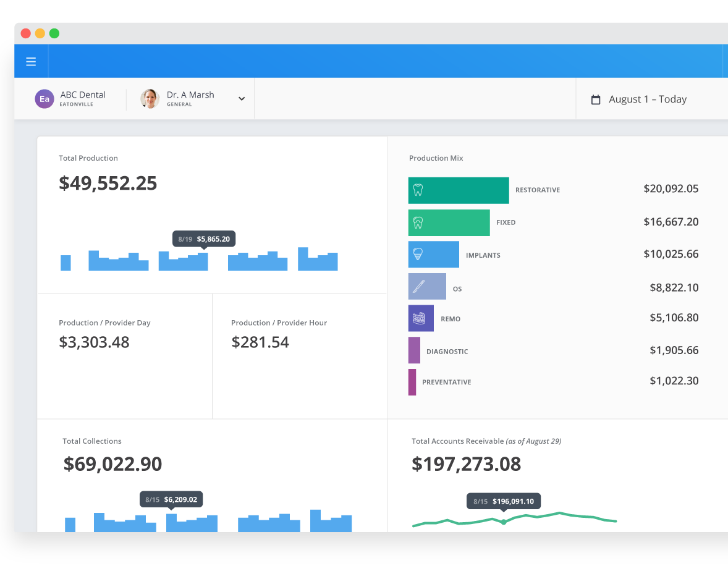Open the hamburger navigation menu

point(31,62)
